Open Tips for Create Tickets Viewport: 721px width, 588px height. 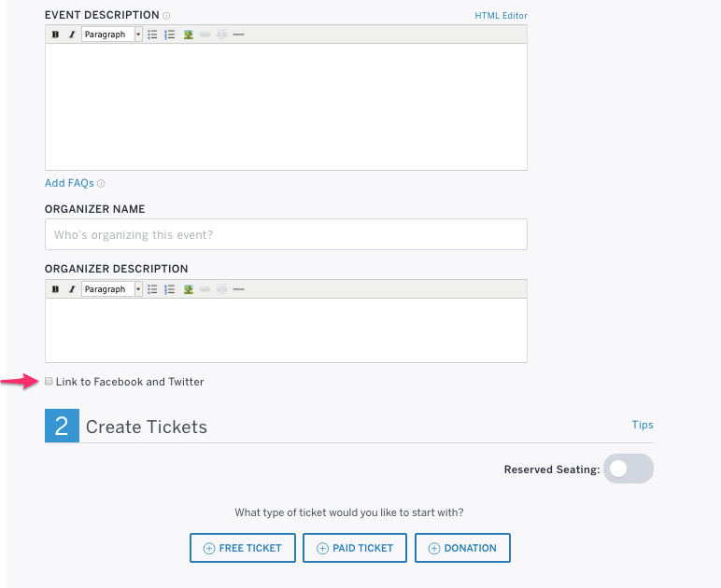[x=643, y=425]
